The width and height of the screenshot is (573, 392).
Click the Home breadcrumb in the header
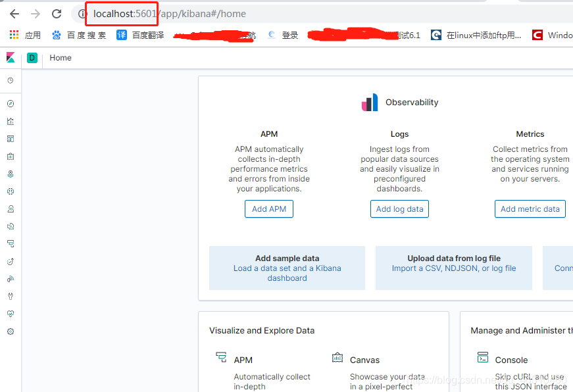pos(60,58)
